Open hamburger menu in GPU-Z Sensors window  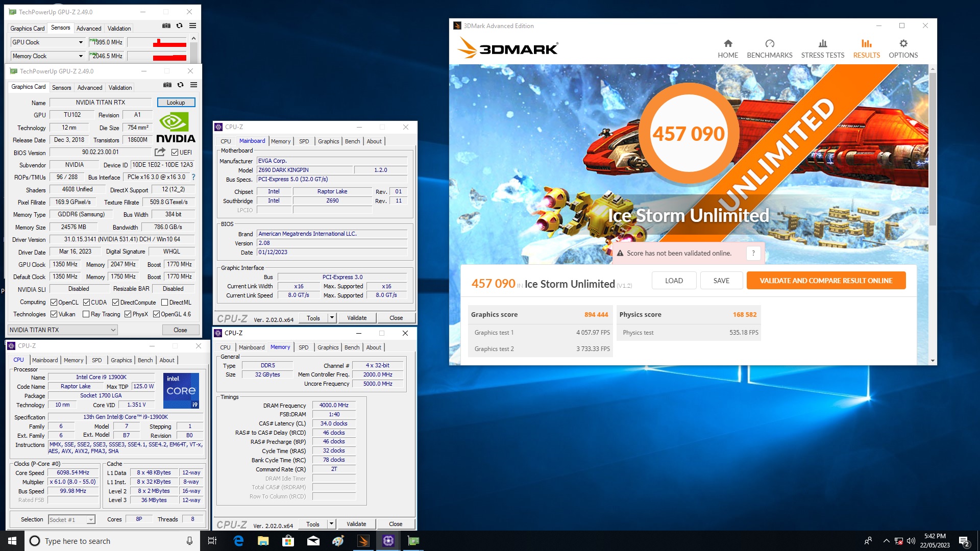(x=193, y=26)
